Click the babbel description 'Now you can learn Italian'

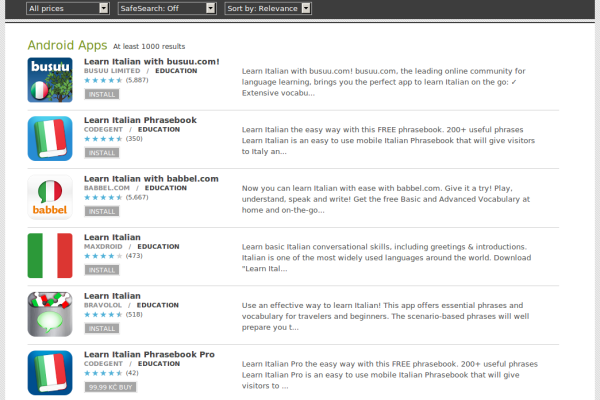(x=386, y=199)
